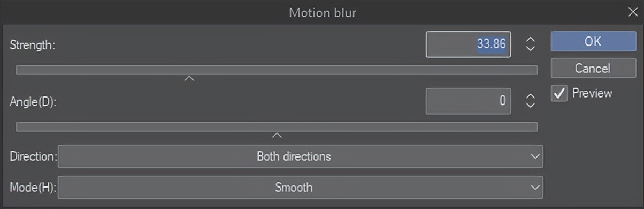
Task: Decrease Strength using the down stepper arrow
Action: click(530, 48)
